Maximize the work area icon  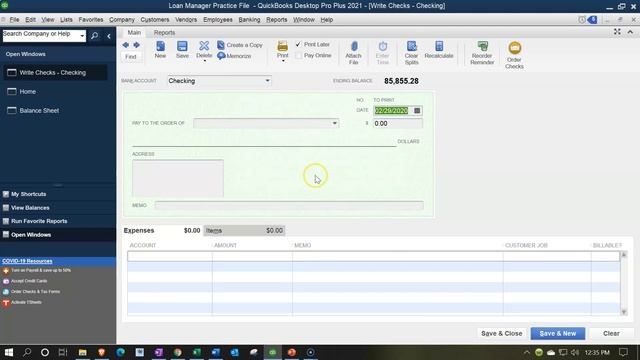pos(617,32)
